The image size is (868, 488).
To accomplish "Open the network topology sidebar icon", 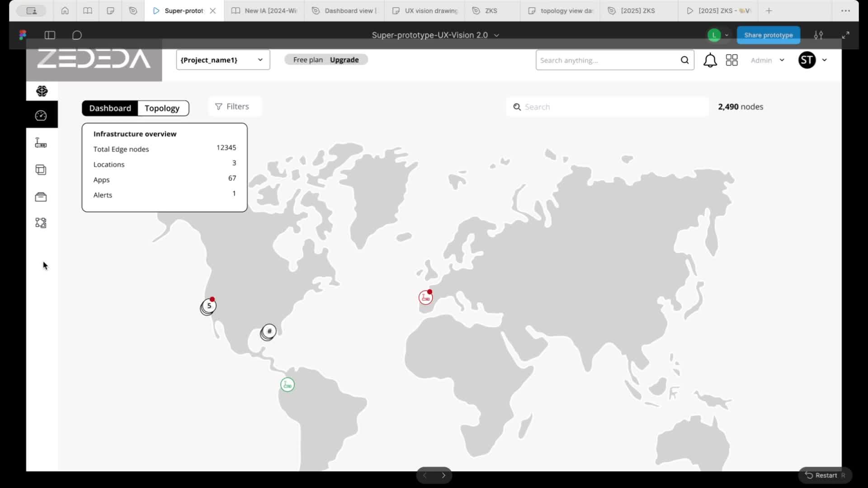I will click(41, 223).
